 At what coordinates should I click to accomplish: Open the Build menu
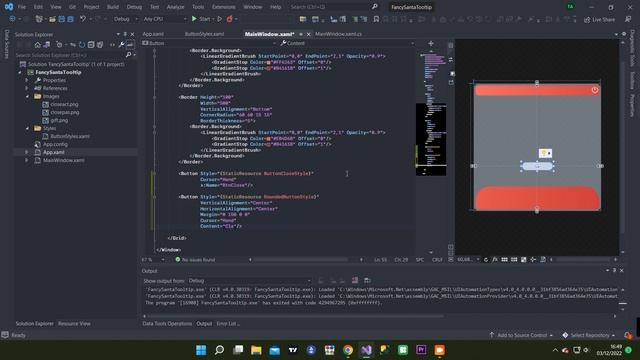(x=113, y=7)
